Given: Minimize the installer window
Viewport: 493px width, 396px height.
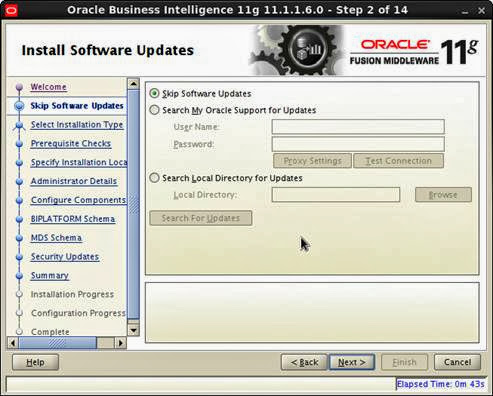Looking at the screenshot, I should click(x=465, y=11).
